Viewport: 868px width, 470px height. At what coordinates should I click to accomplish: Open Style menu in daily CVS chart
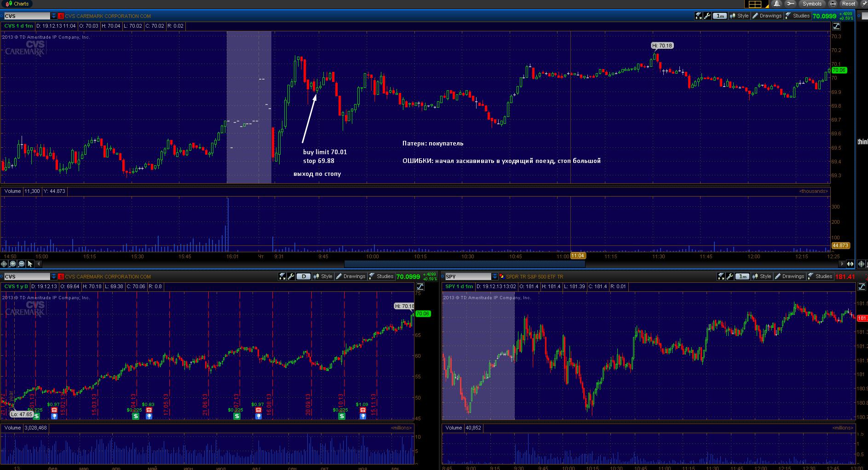point(322,277)
